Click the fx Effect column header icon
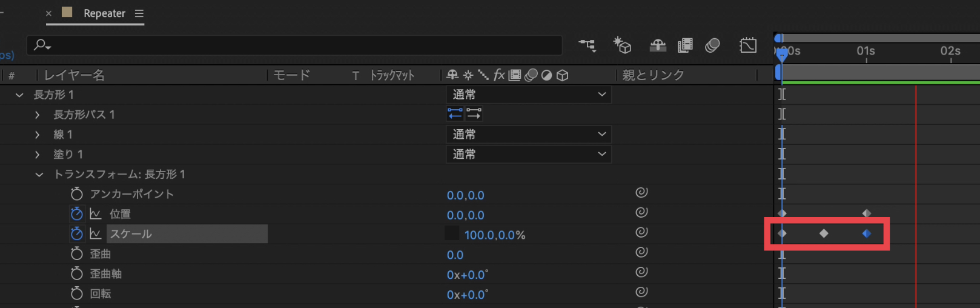The width and height of the screenshot is (980, 308). tap(499, 75)
